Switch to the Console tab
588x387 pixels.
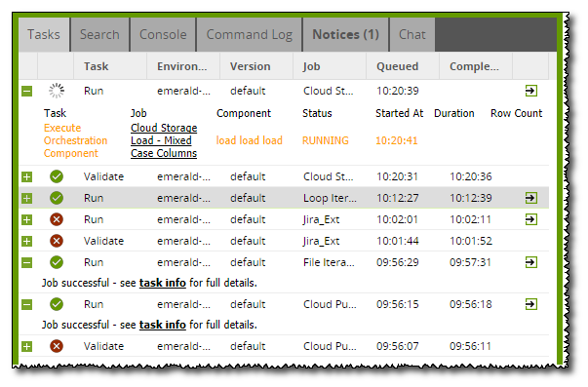tap(163, 34)
